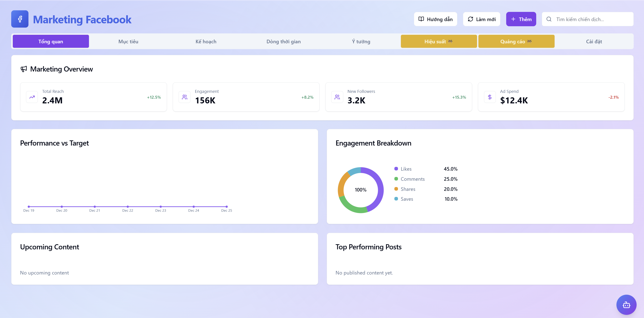Focus the Tìm kiếm chiến dịch search field

[x=588, y=19]
